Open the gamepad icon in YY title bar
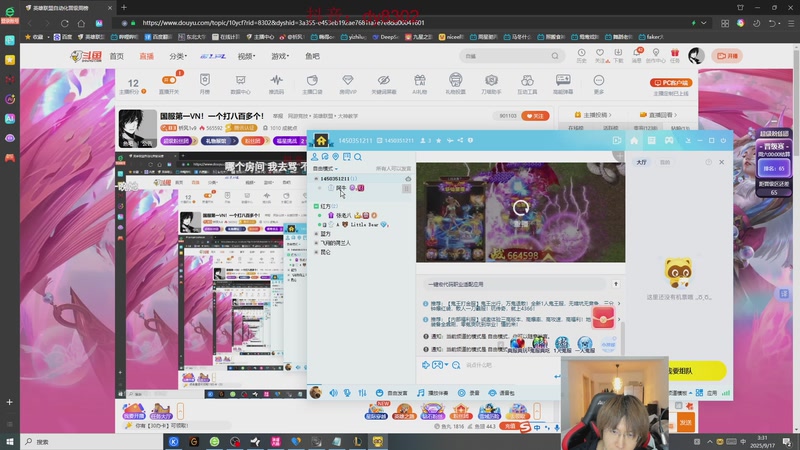 [669, 140]
